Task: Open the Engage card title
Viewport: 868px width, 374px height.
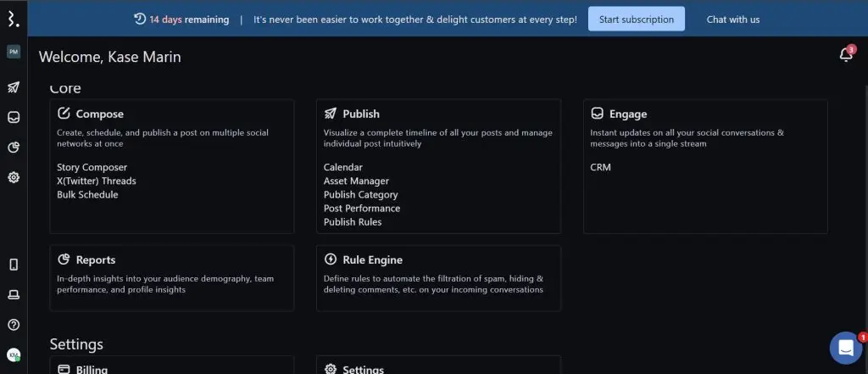Action: (x=628, y=114)
